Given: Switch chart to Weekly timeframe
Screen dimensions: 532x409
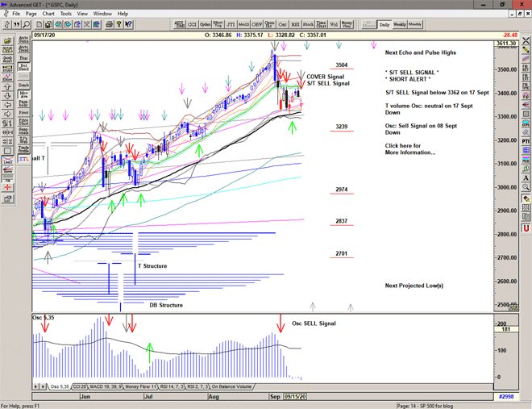Looking at the screenshot, I should tap(400, 24).
